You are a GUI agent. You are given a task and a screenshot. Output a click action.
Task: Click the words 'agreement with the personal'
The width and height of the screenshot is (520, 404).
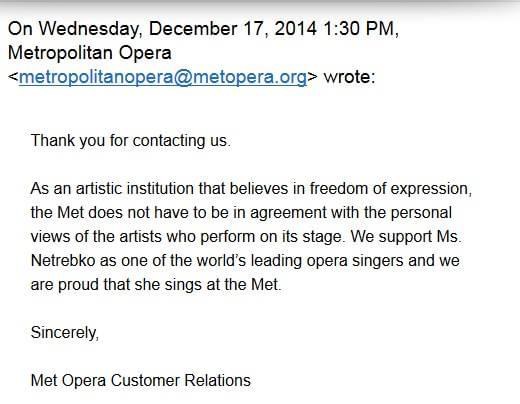point(351,213)
